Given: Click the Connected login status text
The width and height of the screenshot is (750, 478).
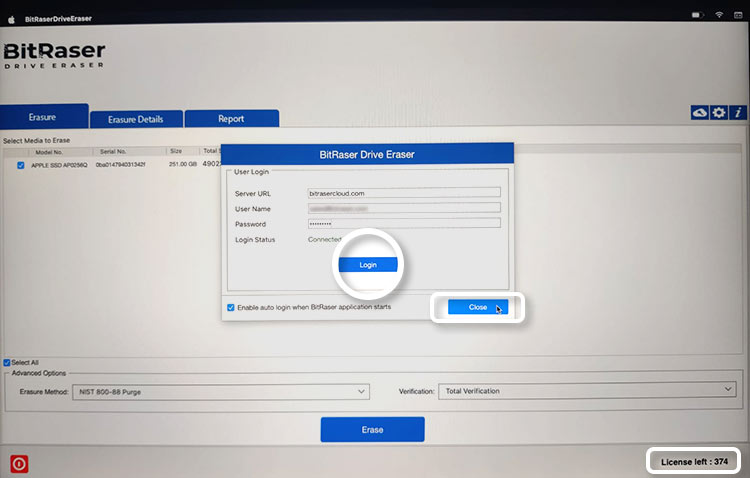Looking at the screenshot, I should click(324, 239).
